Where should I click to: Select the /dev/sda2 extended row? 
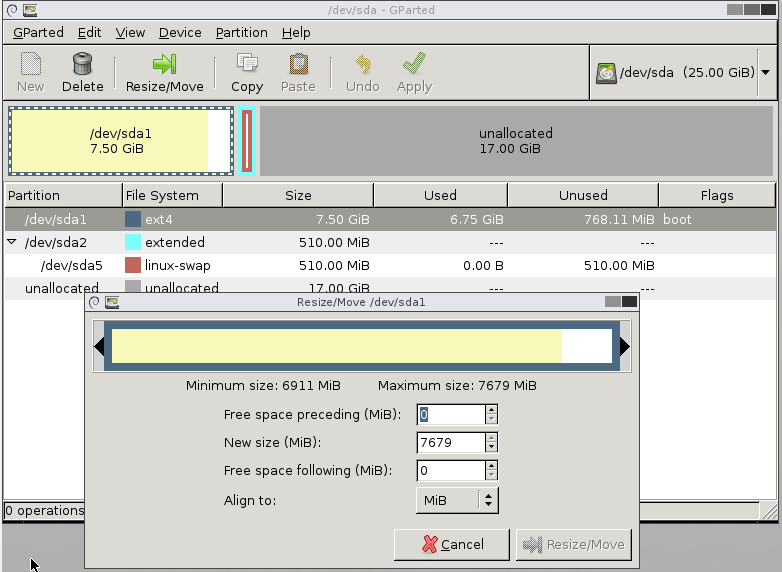(x=390, y=242)
